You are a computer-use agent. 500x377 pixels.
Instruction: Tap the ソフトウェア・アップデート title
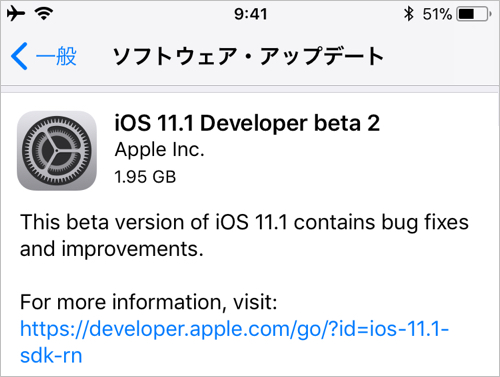pos(248,56)
